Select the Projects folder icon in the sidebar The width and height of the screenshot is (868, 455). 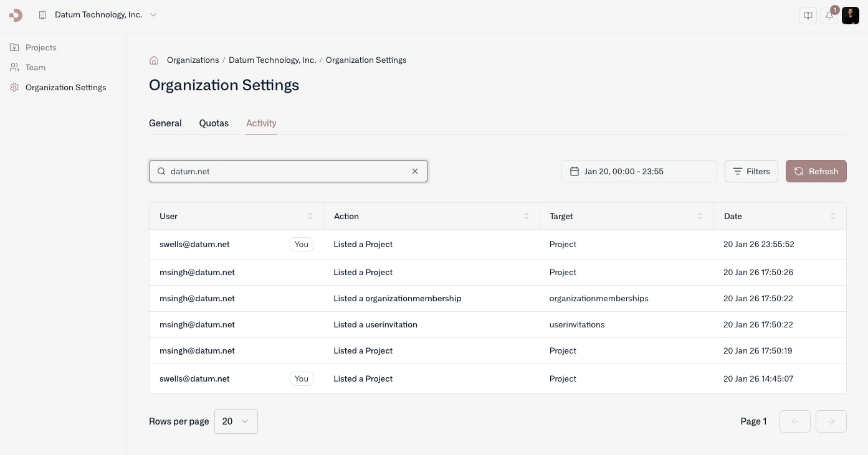click(14, 47)
